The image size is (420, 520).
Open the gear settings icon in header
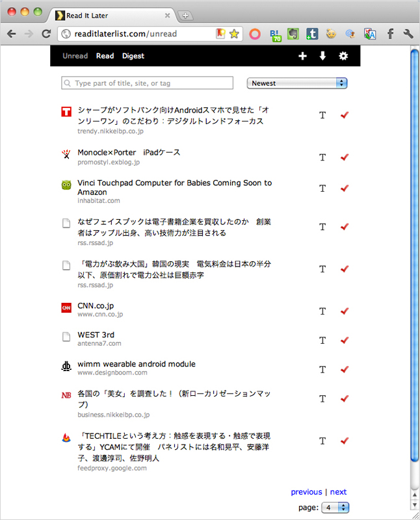coord(343,57)
